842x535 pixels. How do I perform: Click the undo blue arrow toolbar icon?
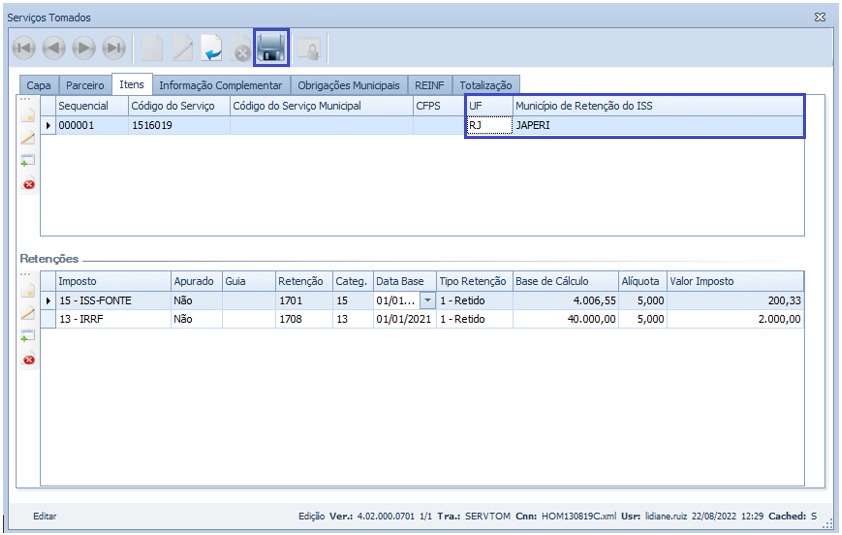point(212,48)
